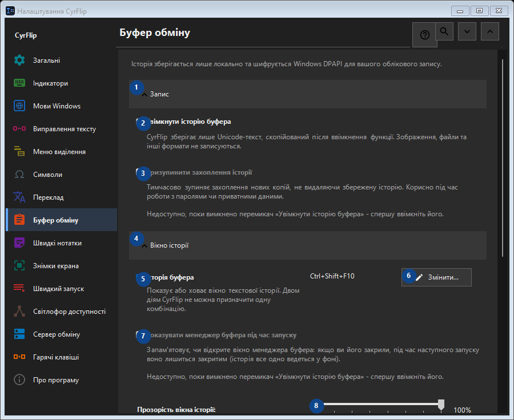The image size is (514, 420).
Task: Collapse the Запис section
Action: (307, 94)
